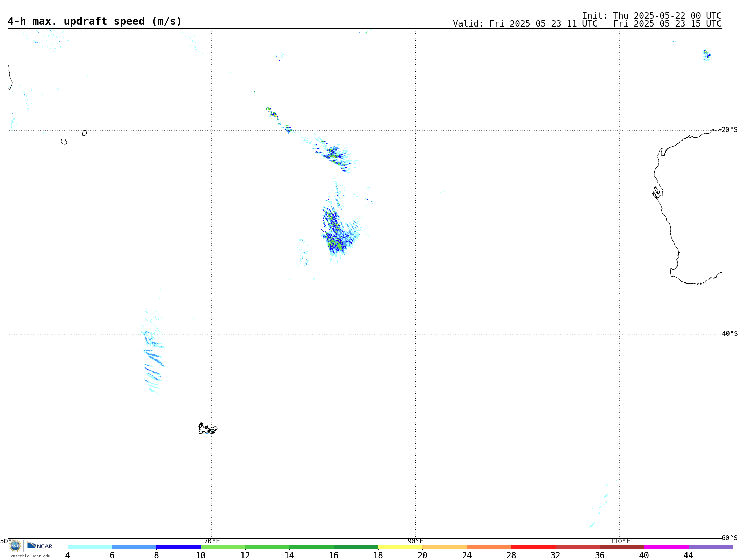Click the NCAR logo
The image size is (744, 560).
(x=40, y=546)
